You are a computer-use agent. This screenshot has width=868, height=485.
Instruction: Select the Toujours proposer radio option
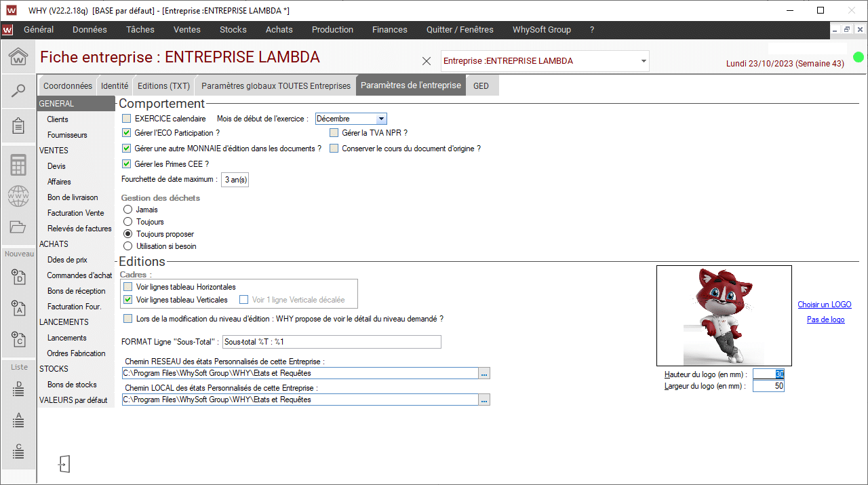[127, 234]
